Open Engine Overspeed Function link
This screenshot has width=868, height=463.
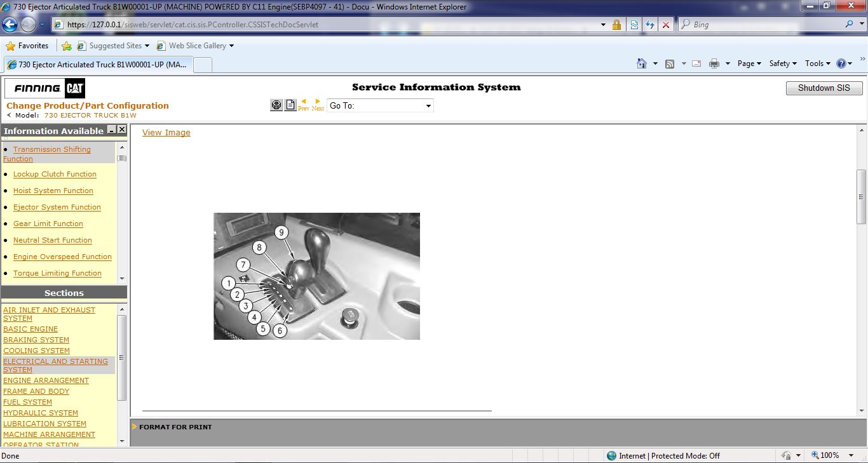point(62,257)
